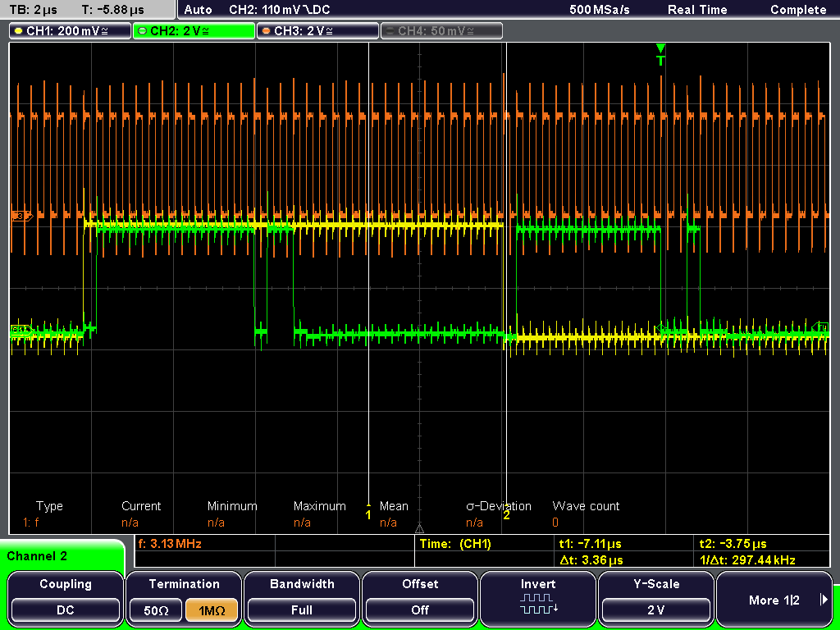Enable the greyed-out CH4 50 mV channel
This screenshot has height=630, width=840.
click(x=441, y=31)
